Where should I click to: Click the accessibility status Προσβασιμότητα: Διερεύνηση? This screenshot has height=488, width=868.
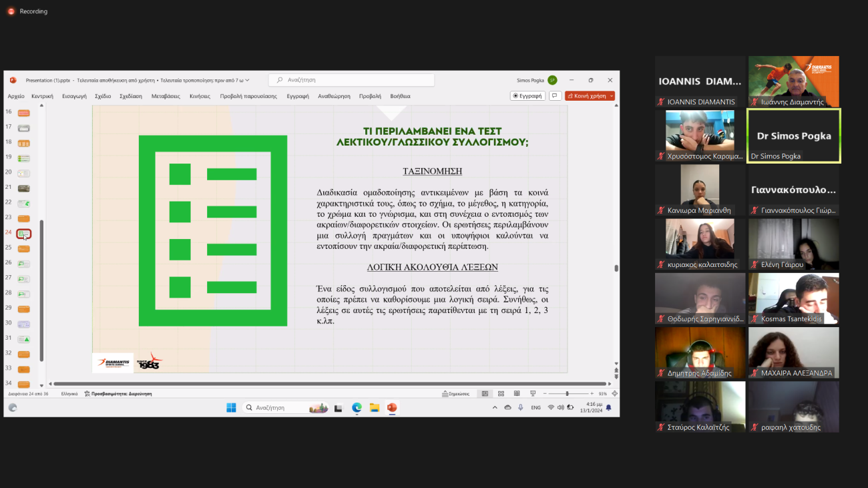(x=118, y=394)
